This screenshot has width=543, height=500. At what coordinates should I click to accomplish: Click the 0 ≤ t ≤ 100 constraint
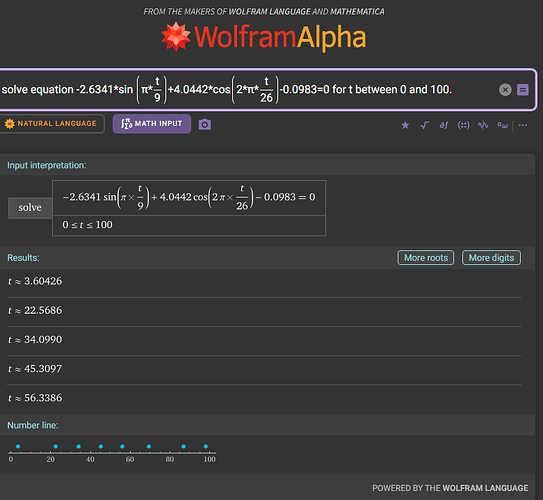pyautogui.click(x=87, y=225)
